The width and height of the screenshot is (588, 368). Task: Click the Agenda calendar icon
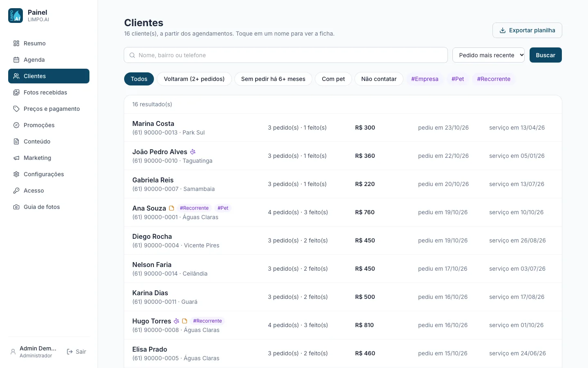click(16, 60)
